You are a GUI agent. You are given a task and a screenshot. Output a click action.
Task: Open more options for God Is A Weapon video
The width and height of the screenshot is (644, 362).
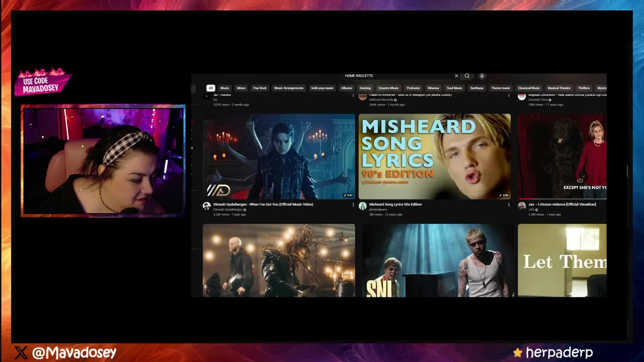pyautogui.click(x=508, y=95)
